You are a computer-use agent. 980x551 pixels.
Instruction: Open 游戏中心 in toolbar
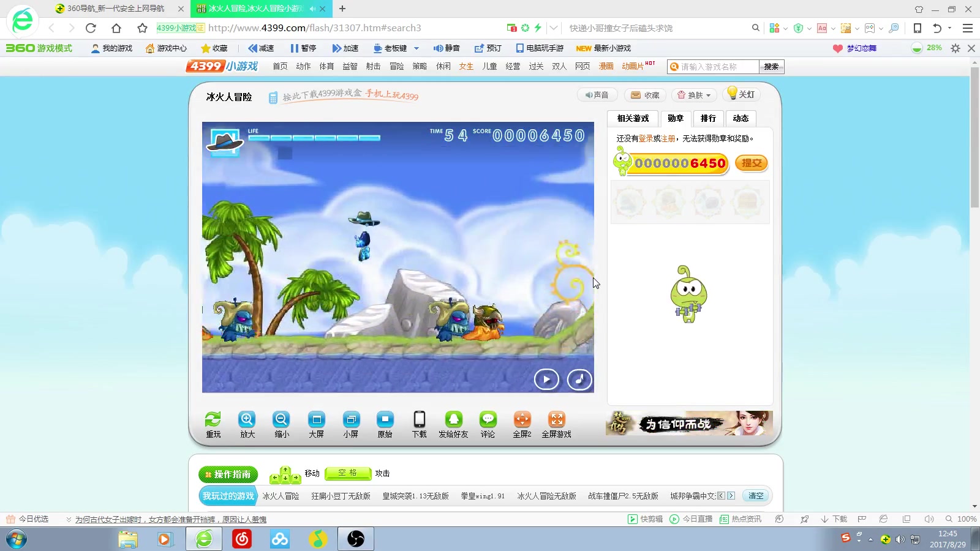pos(166,48)
